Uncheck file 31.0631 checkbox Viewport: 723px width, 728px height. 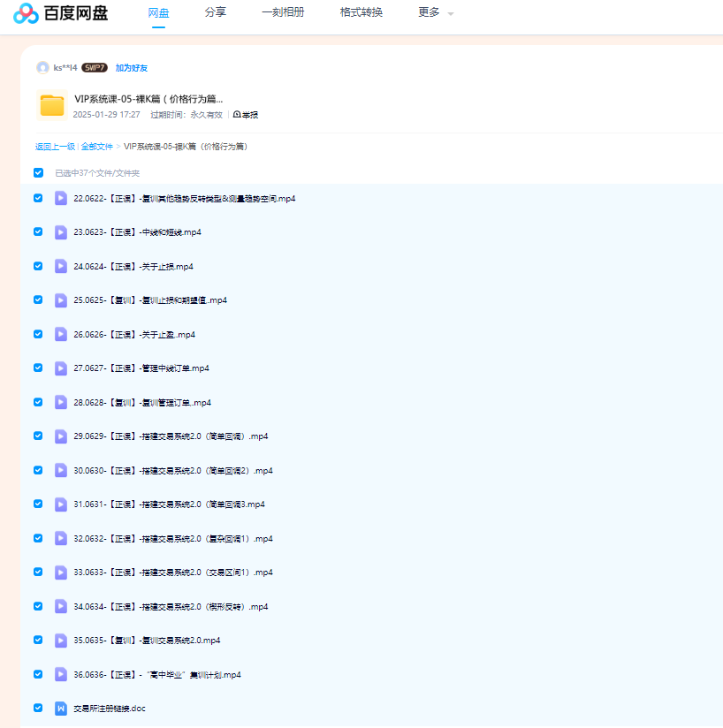(x=38, y=504)
